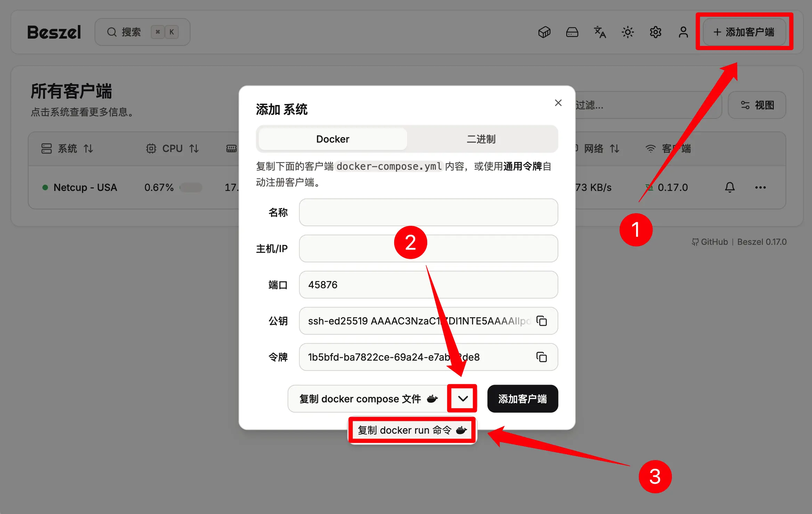Switch to the 二进制 tab
This screenshot has width=812, height=514.
pos(481,139)
